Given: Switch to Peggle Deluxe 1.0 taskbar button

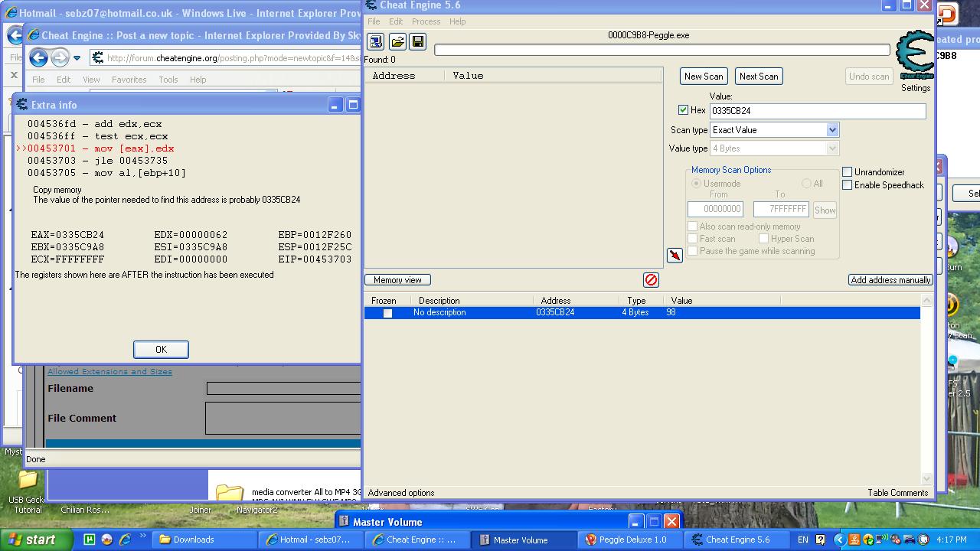Looking at the screenshot, I should [629, 540].
